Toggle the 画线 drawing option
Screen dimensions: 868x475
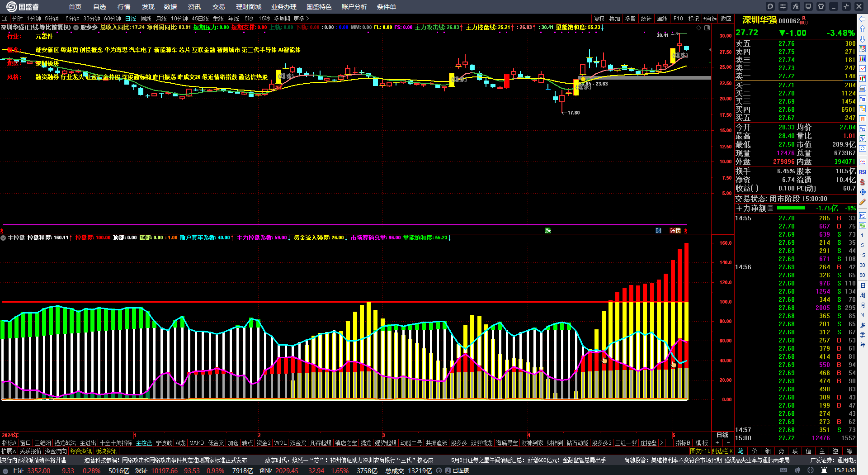click(662, 19)
